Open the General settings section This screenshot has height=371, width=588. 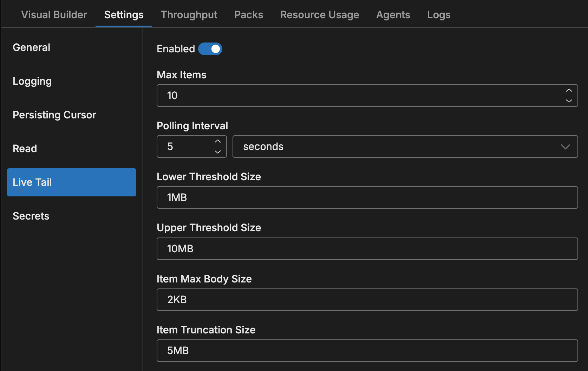31,47
